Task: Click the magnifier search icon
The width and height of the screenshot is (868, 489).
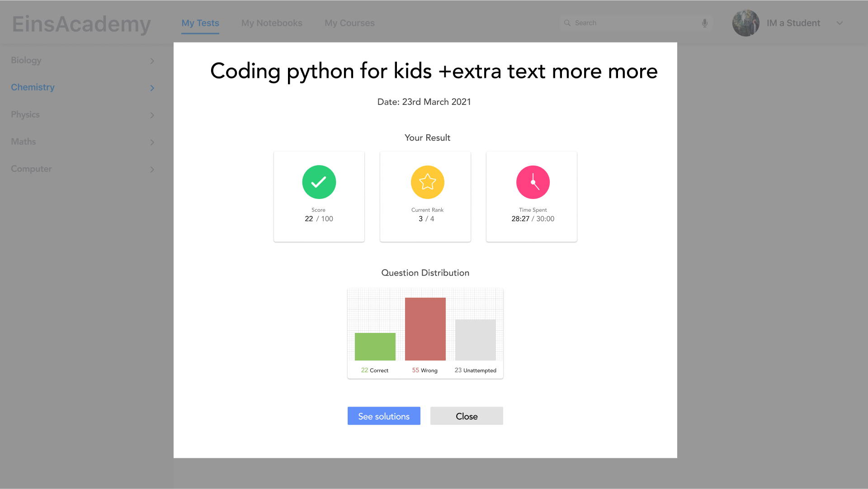Action: pos(567,23)
